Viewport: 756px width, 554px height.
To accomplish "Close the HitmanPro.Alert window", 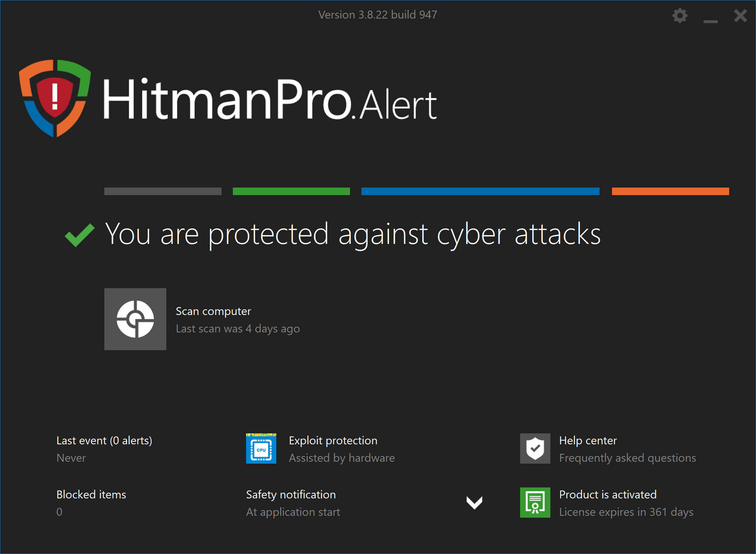I will click(740, 16).
